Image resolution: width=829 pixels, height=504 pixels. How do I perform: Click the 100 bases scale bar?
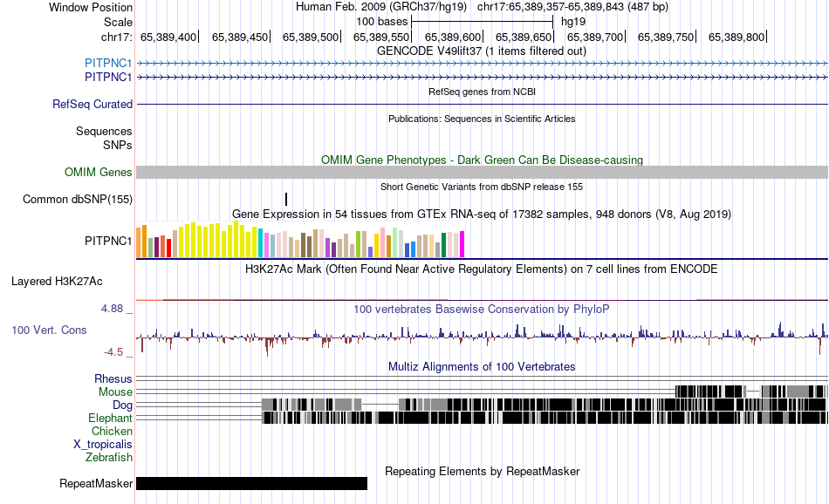(483, 22)
